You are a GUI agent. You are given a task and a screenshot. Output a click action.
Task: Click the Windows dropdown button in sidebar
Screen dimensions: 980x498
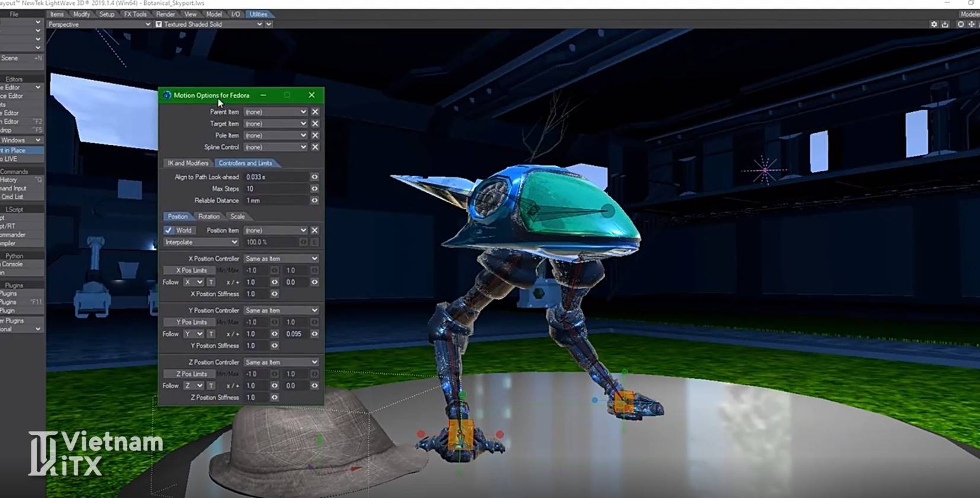[21, 140]
